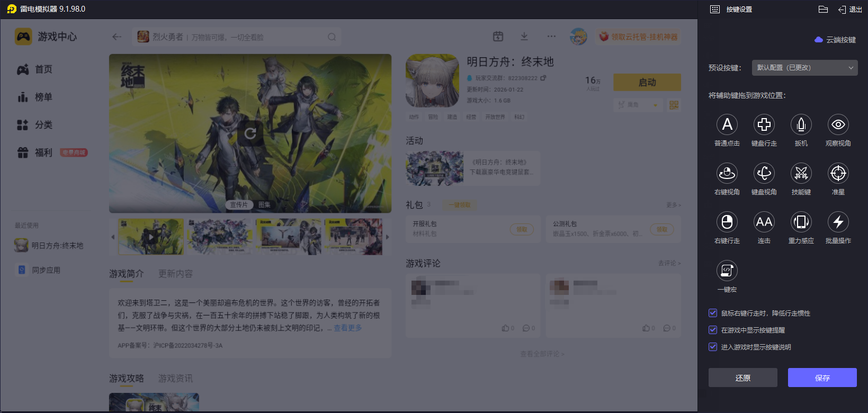Select the first video thumbnail with play icon
Screen dimensions: 868x413
pyautogui.click(x=151, y=237)
